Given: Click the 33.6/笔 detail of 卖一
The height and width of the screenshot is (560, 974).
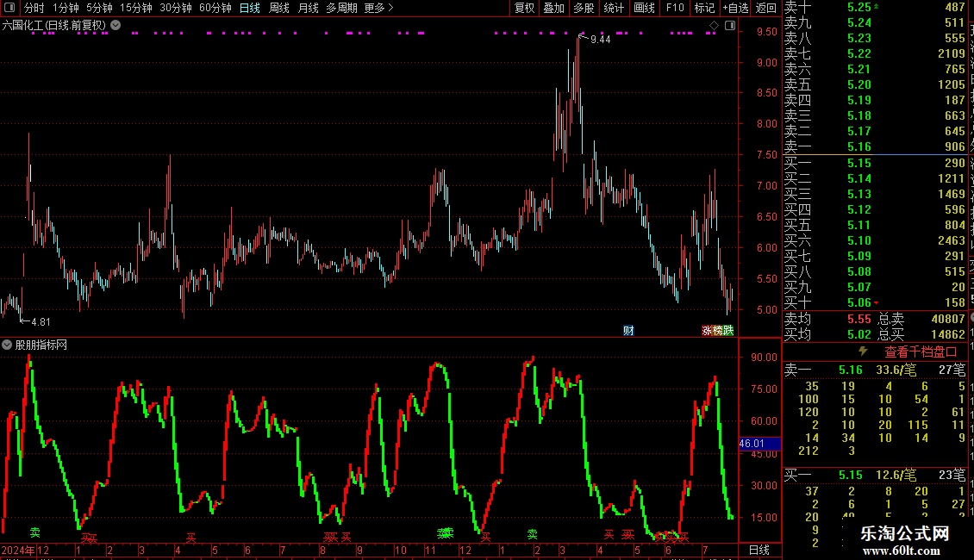Looking at the screenshot, I should [x=896, y=370].
